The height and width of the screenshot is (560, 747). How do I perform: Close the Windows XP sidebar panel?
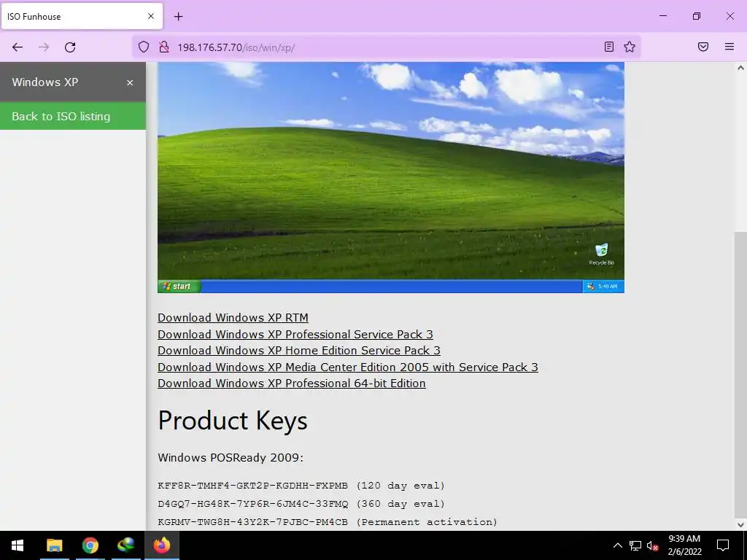coord(130,83)
